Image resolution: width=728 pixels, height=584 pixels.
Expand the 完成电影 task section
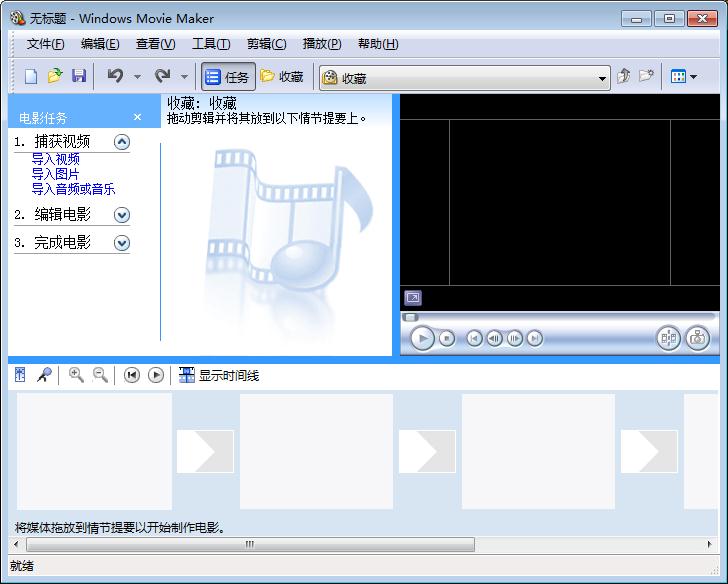(122, 243)
